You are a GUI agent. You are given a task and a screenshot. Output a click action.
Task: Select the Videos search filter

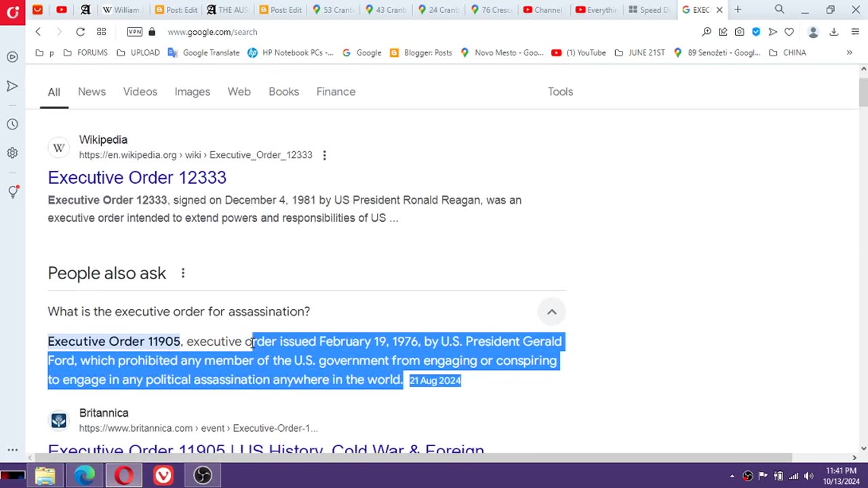click(140, 91)
